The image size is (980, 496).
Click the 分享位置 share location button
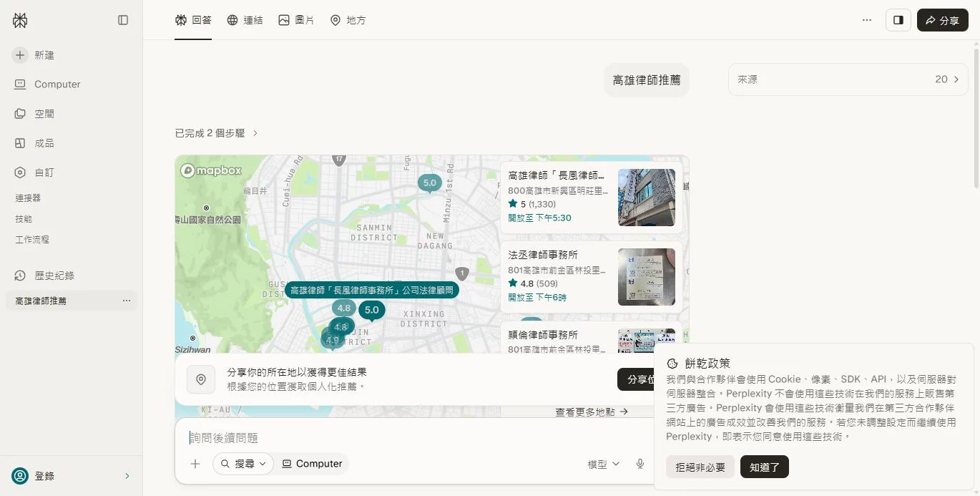click(x=637, y=379)
